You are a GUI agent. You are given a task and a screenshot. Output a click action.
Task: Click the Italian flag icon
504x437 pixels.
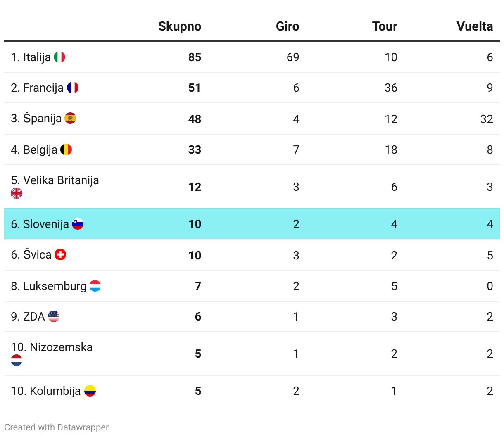[59, 57]
